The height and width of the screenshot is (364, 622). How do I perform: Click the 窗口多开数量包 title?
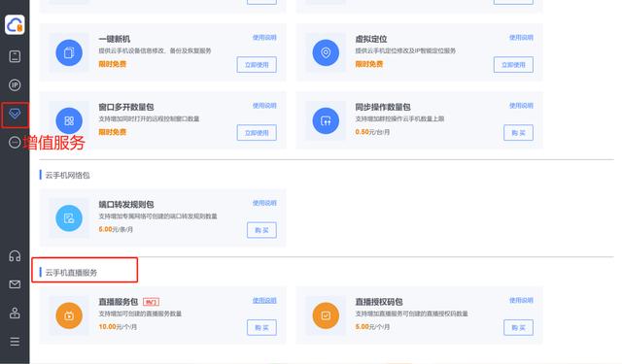[126, 107]
